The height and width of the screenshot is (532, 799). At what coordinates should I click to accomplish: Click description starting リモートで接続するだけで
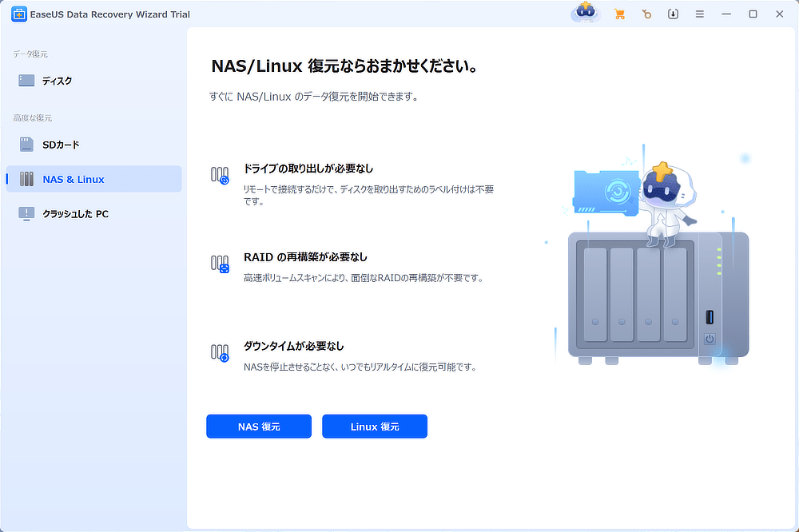pyautogui.click(x=368, y=195)
